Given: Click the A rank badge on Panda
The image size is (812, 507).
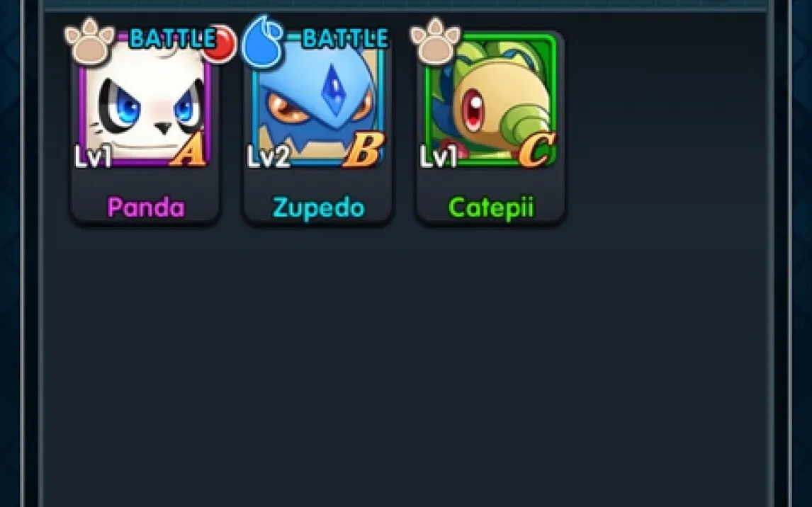Looking at the screenshot, I should (x=188, y=150).
